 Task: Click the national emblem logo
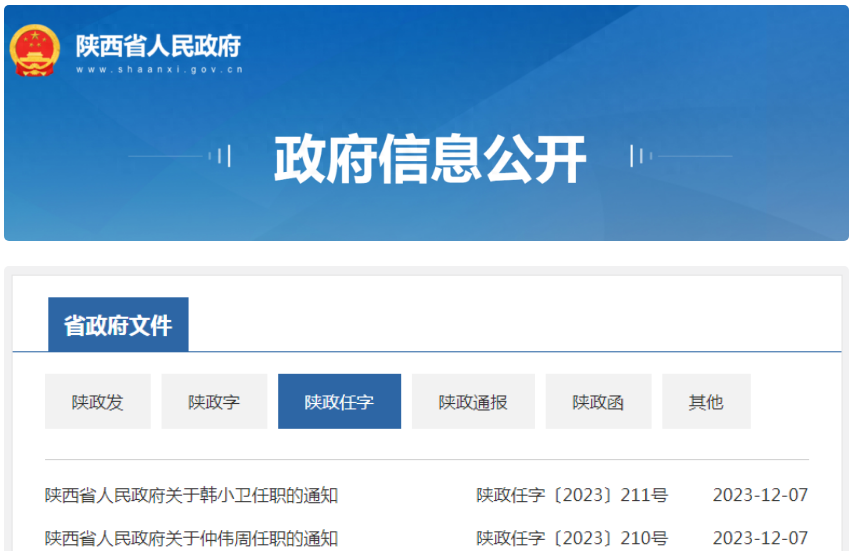click(35, 50)
